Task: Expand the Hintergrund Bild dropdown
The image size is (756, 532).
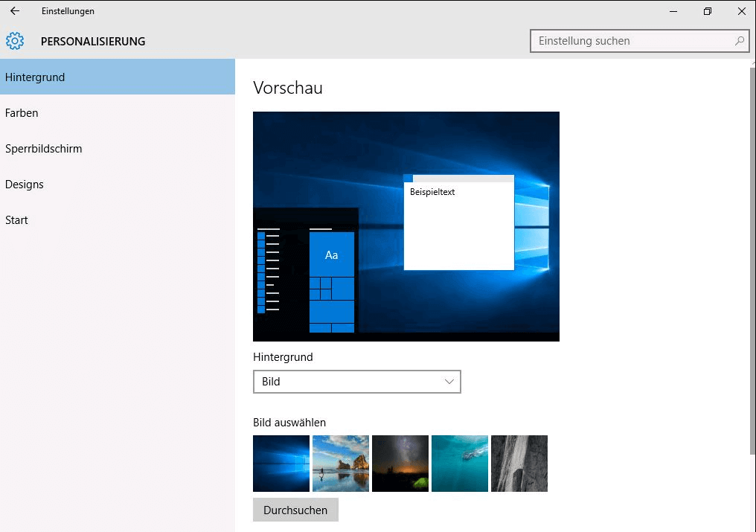Action: point(356,382)
